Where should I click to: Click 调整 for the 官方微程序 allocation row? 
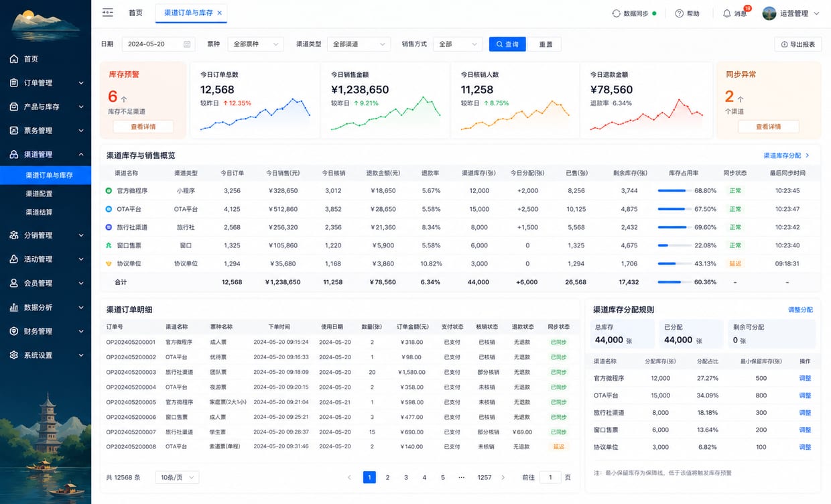tap(805, 378)
